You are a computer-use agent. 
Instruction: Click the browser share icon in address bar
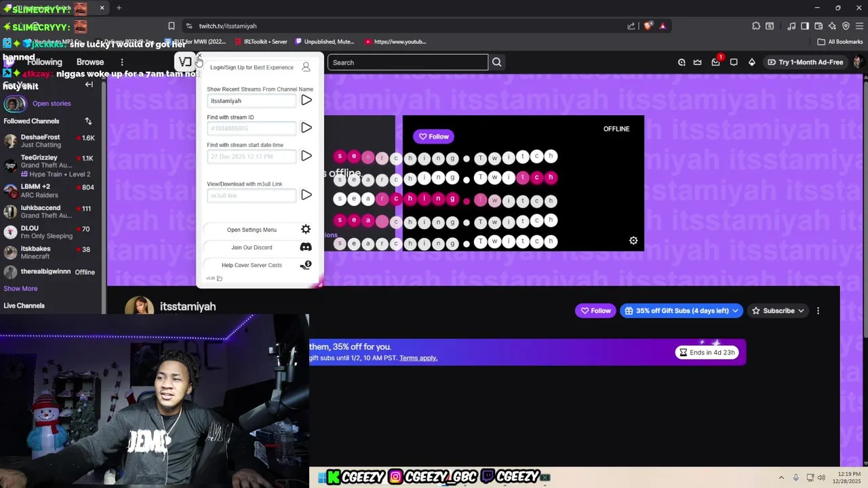631,26
